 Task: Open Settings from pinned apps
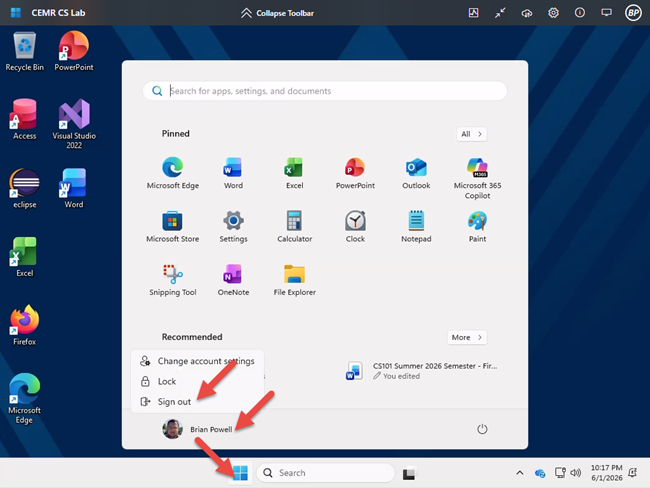click(x=233, y=226)
